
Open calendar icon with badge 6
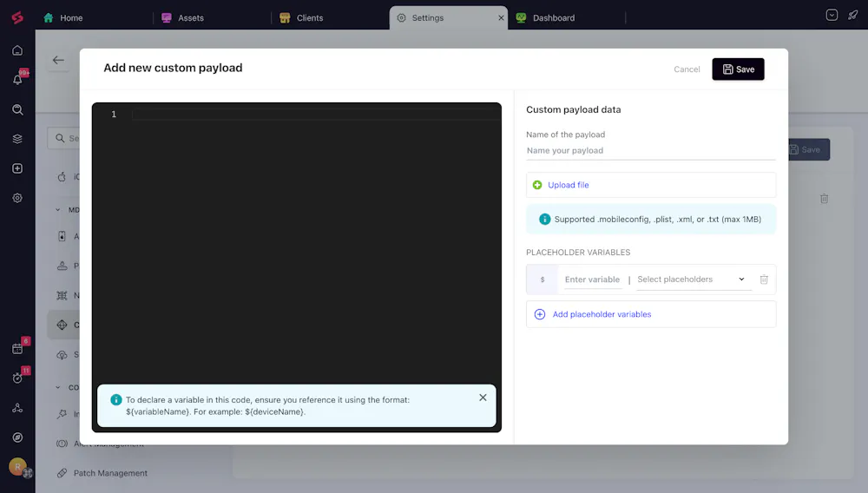coord(17,349)
